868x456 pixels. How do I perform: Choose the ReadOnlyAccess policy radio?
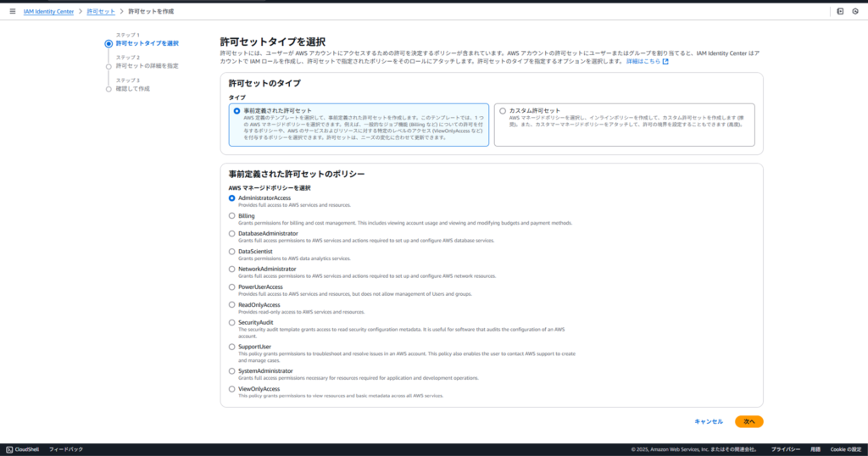pyautogui.click(x=232, y=304)
